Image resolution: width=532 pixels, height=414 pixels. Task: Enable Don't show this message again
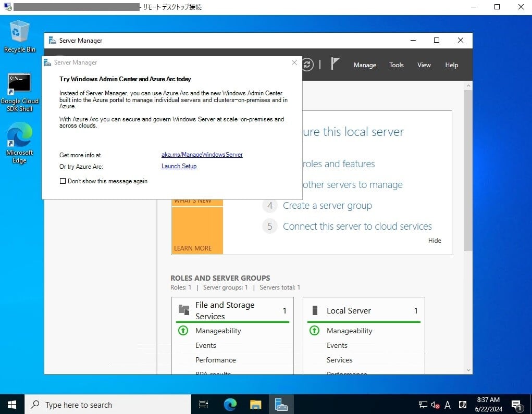coord(62,181)
